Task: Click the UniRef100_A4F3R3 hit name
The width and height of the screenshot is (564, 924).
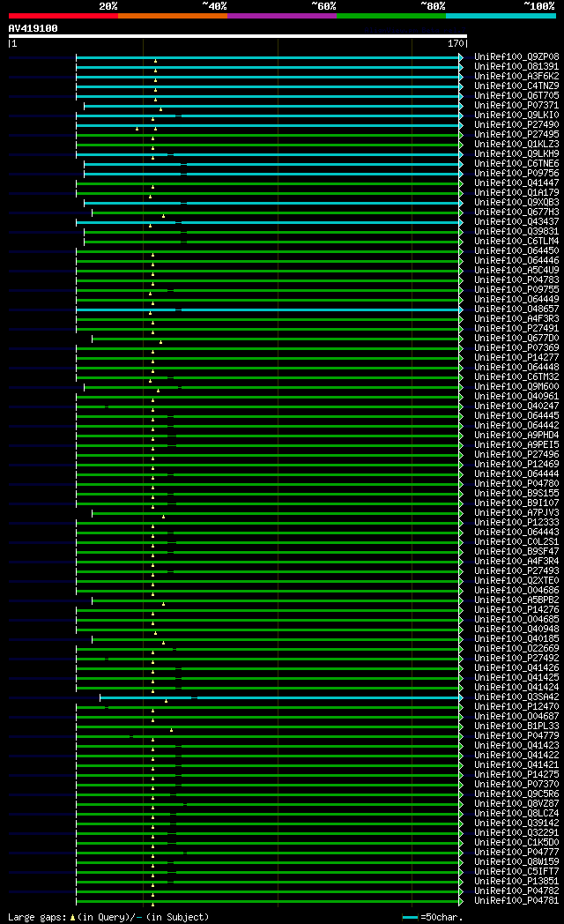Action: tap(517, 319)
